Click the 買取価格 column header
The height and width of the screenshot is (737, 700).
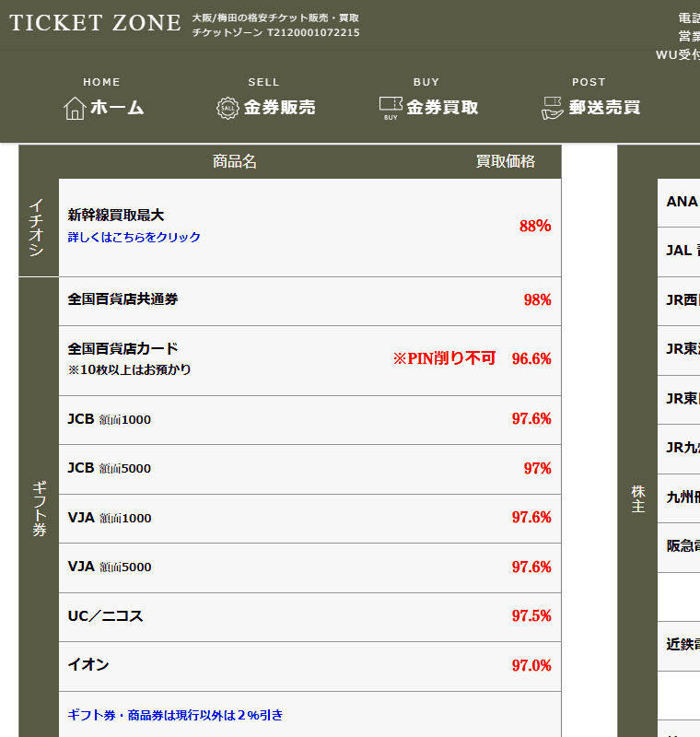click(506, 162)
